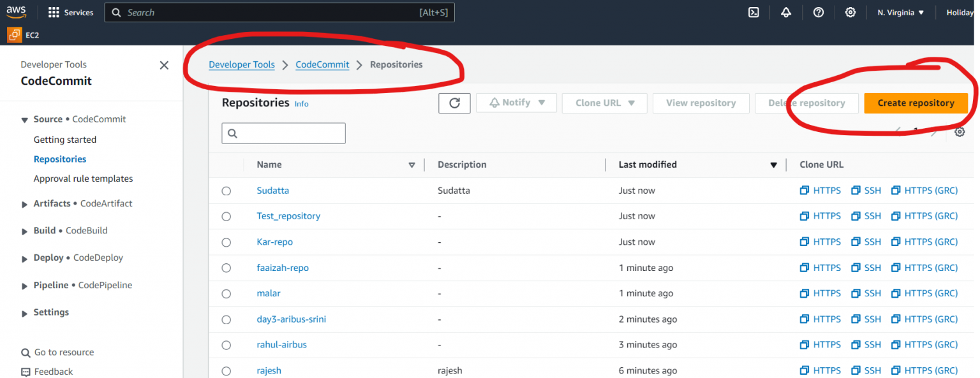980x378 pixels.
Task: Copy HTTPS clone URL for faaizah-repo
Action: [820, 268]
